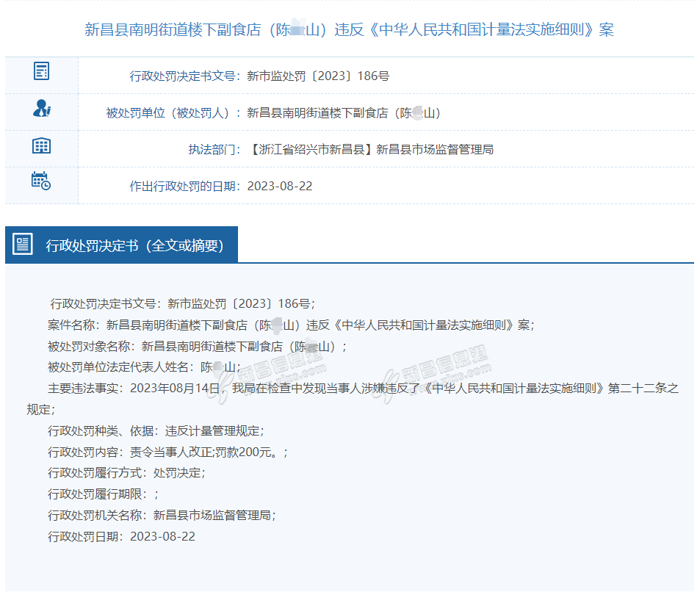This screenshot has width=700, height=592.
Task: Click the 作出行政处罚的日期 label
Action: [184, 187]
